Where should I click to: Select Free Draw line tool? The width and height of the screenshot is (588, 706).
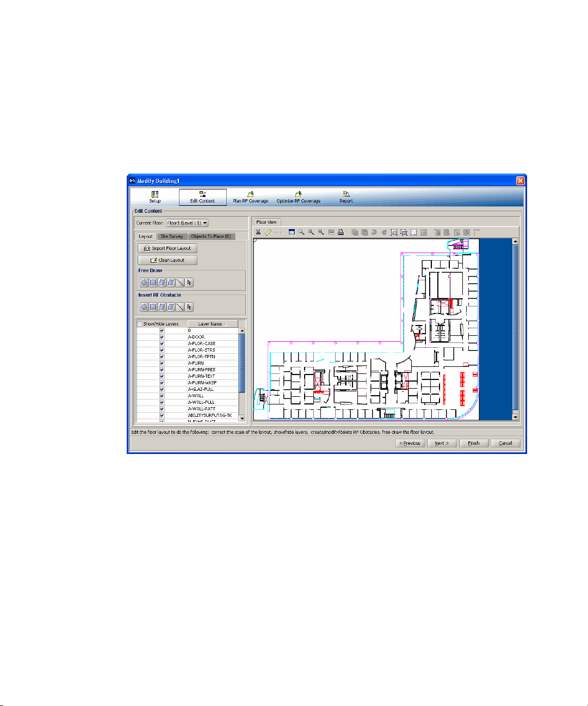pyautogui.click(x=180, y=283)
